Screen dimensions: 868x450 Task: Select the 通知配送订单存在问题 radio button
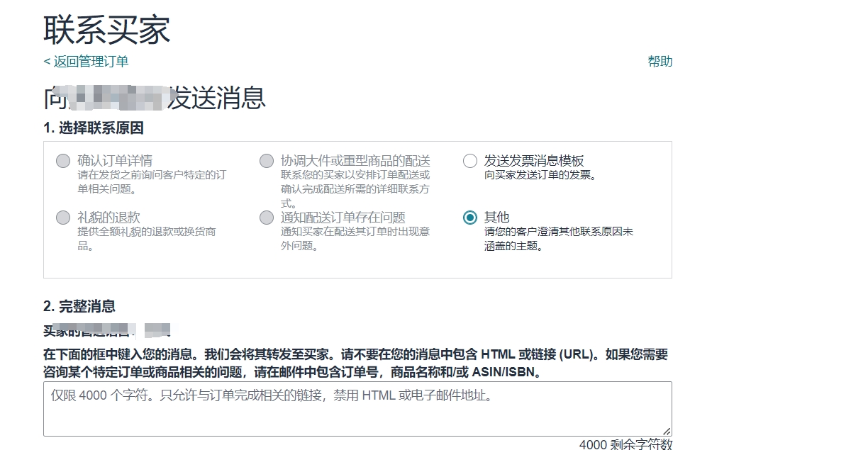pos(267,218)
